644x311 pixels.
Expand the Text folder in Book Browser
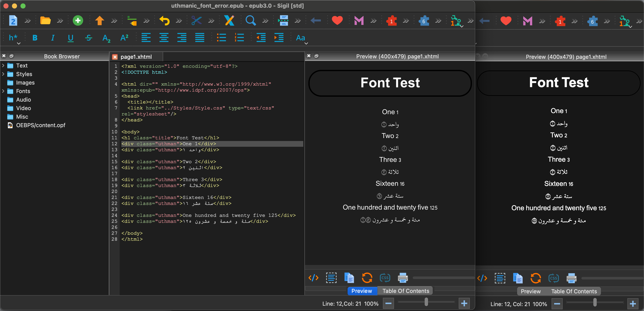(3, 65)
